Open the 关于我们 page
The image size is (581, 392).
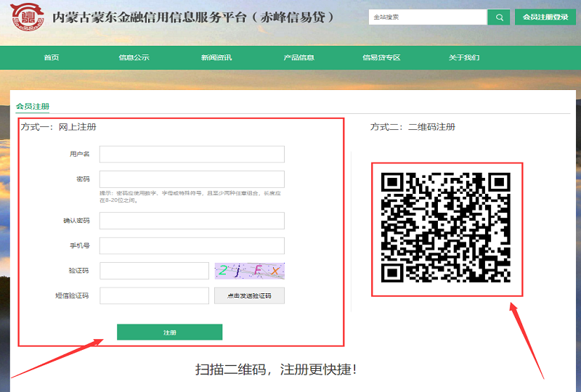click(463, 58)
